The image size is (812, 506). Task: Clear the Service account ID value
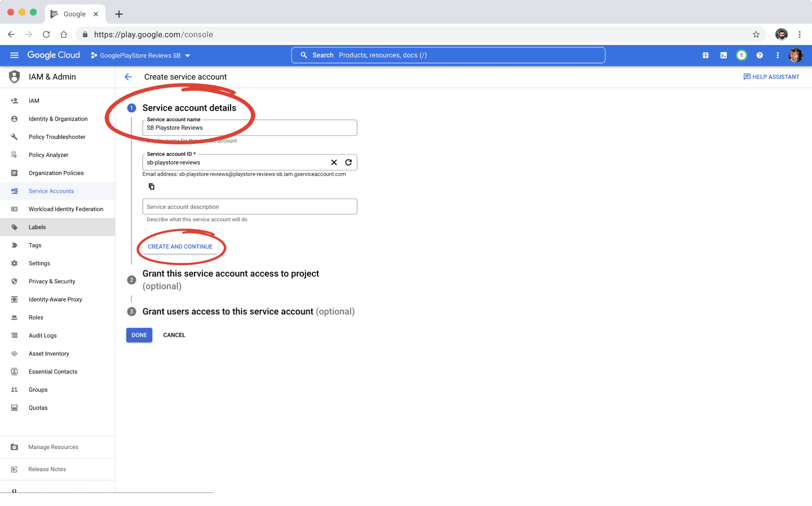[x=334, y=162]
